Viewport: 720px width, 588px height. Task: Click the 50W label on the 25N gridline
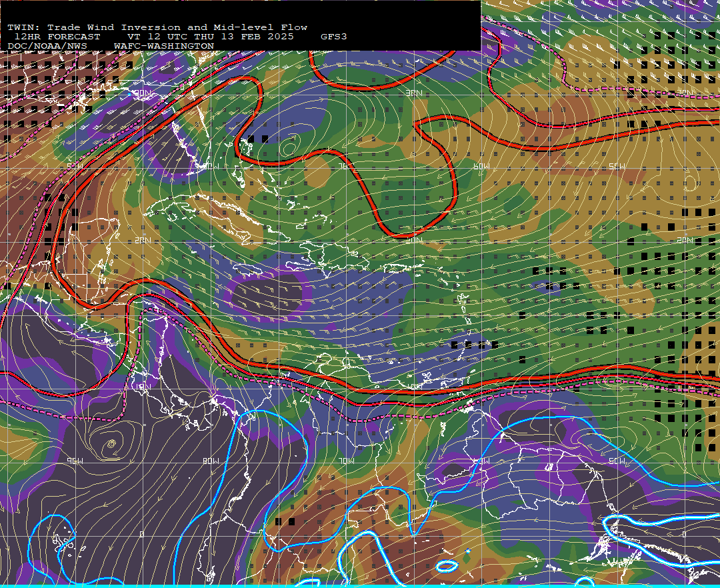(617, 166)
